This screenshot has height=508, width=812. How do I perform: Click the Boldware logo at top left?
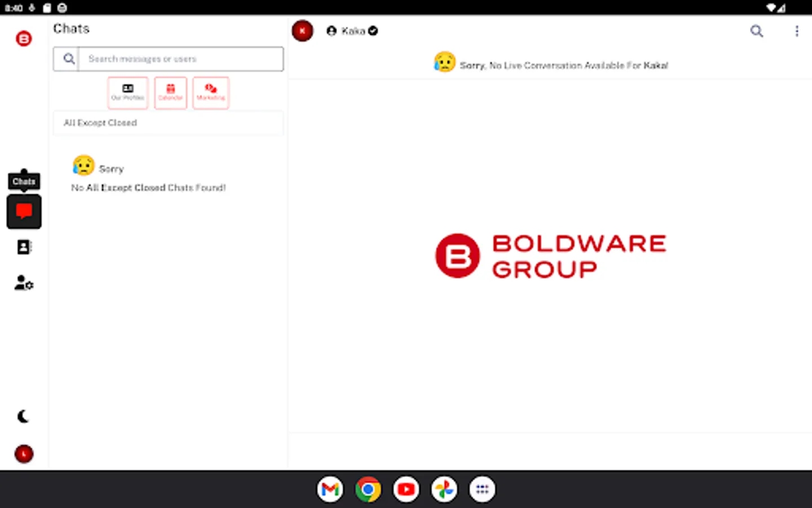[x=24, y=38]
